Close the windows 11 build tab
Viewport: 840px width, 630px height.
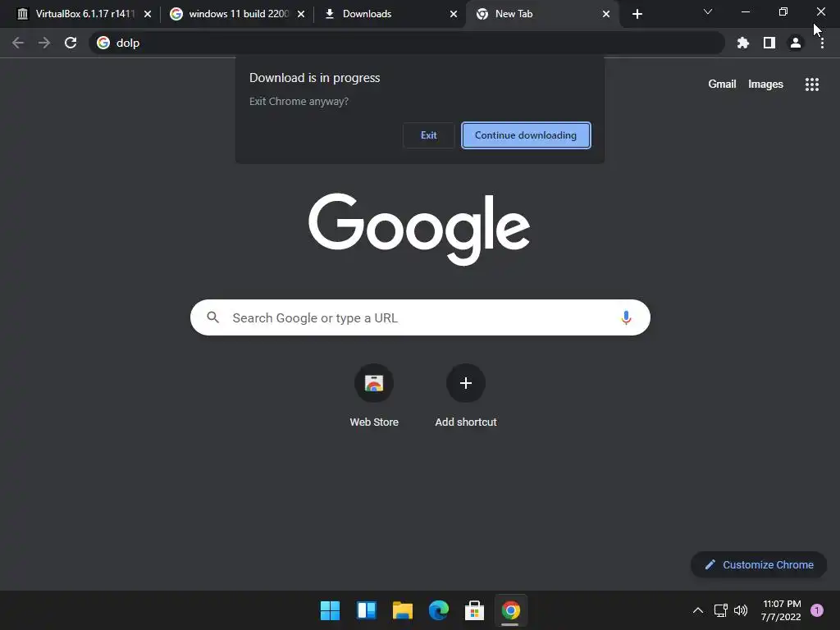[x=300, y=14]
